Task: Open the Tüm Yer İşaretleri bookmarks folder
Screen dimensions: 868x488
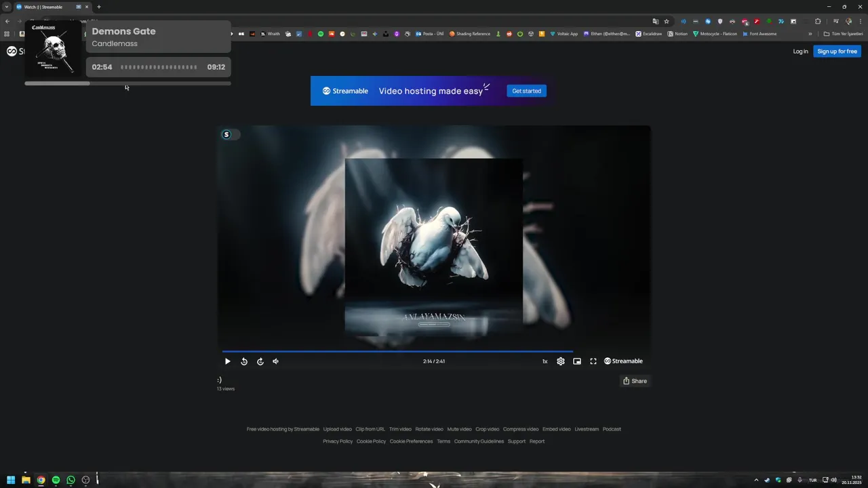Action: (844, 34)
